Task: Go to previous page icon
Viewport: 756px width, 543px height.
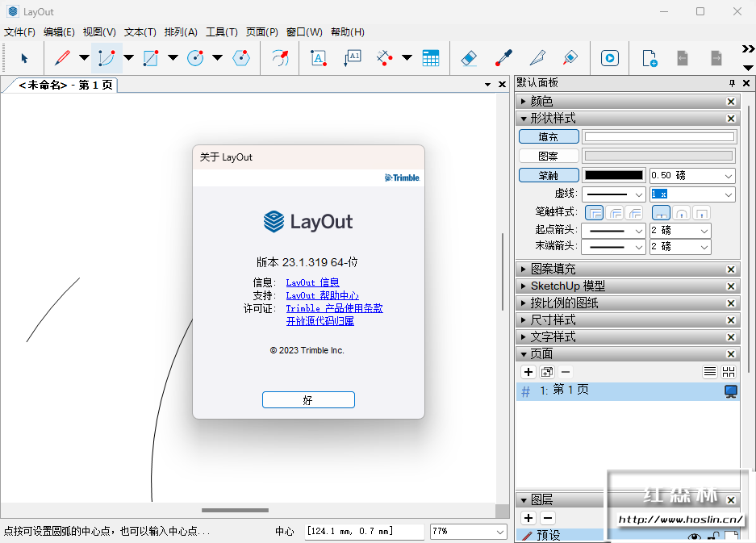Action: tap(683, 58)
